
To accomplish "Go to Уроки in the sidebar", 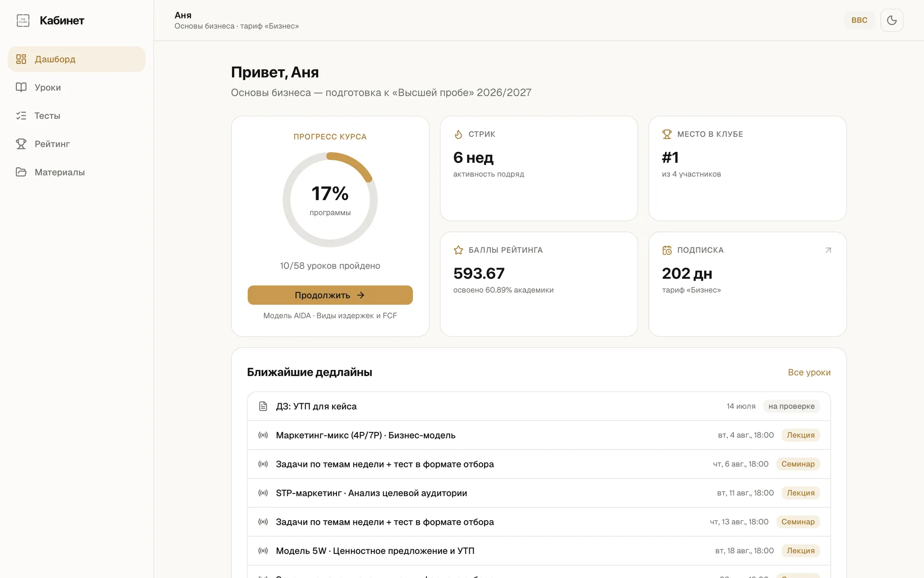I will point(77,87).
